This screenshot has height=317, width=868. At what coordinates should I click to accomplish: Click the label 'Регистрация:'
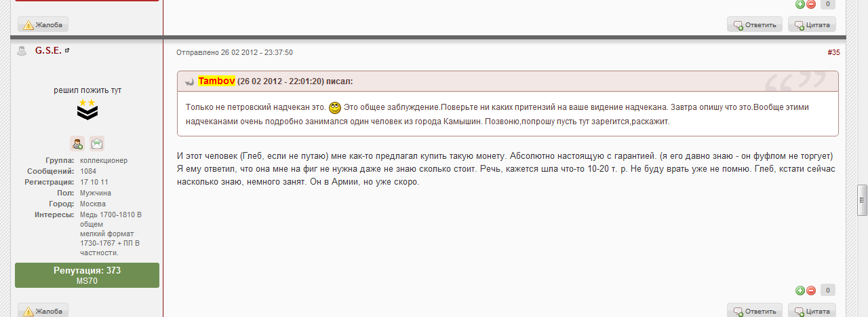tap(50, 182)
